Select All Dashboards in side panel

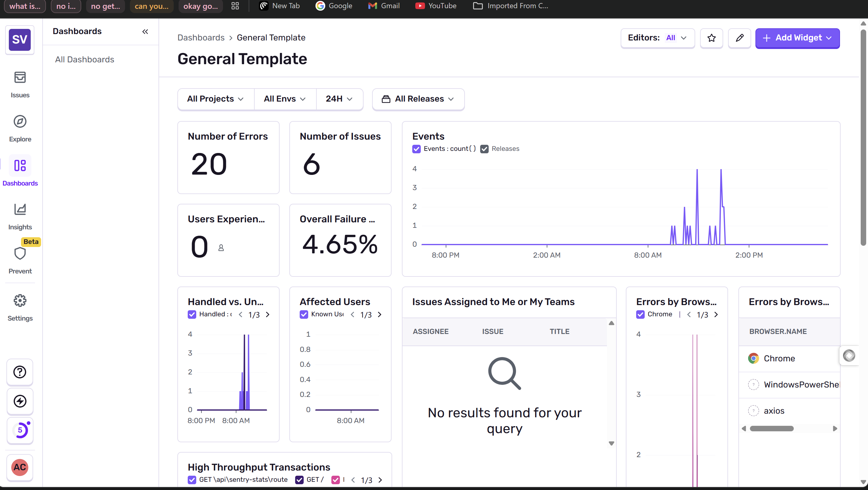85,60
